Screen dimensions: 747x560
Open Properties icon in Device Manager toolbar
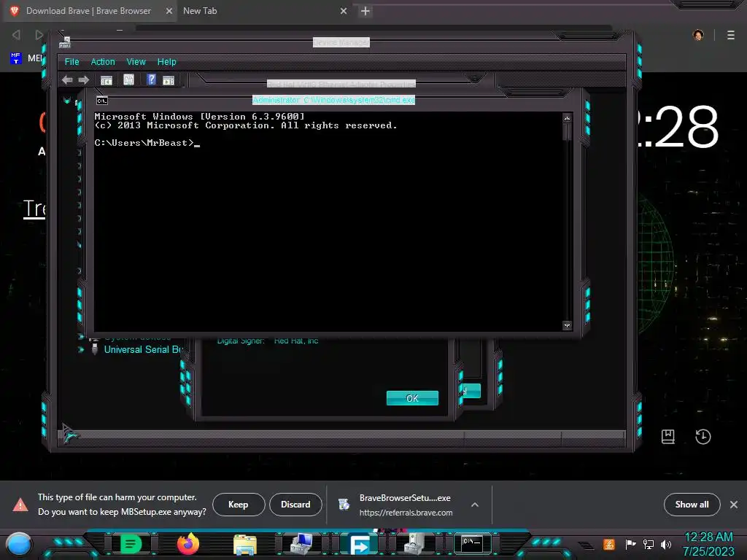pyautogui.click(x=128, y=79)
